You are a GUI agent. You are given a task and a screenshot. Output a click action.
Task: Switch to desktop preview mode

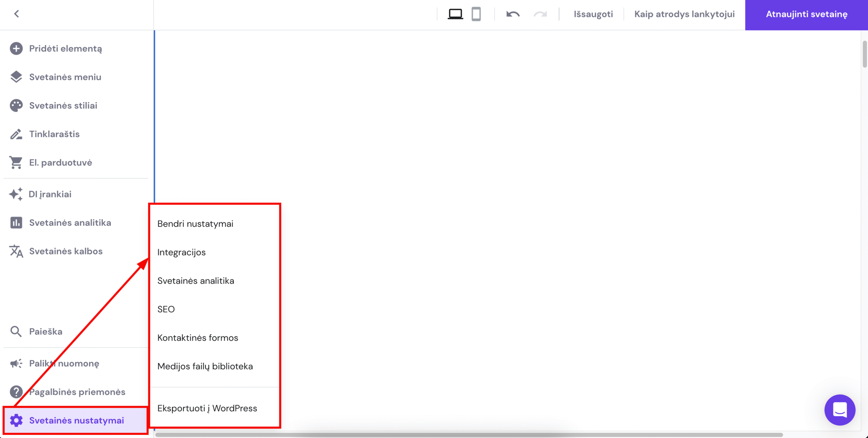456,14
